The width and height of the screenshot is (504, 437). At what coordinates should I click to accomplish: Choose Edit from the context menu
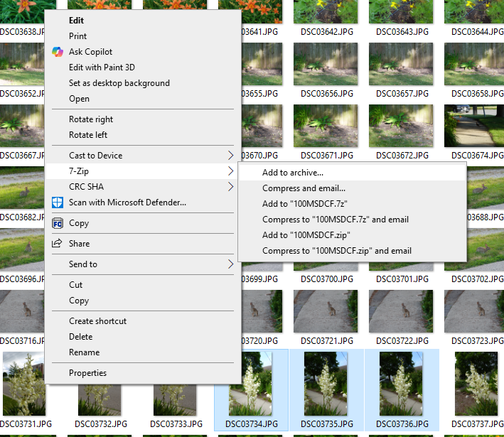tap(143, 21)
